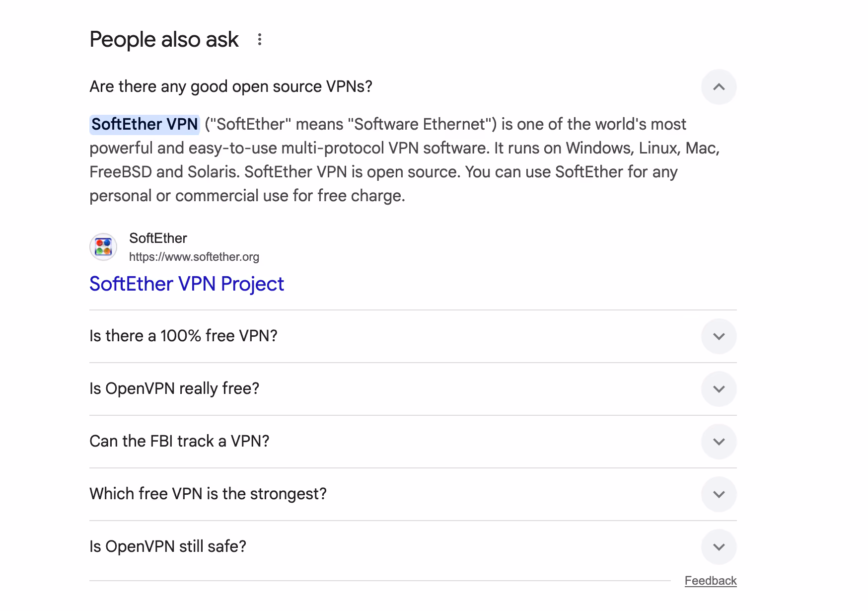Click the People also ask heading

pos(164,40)
